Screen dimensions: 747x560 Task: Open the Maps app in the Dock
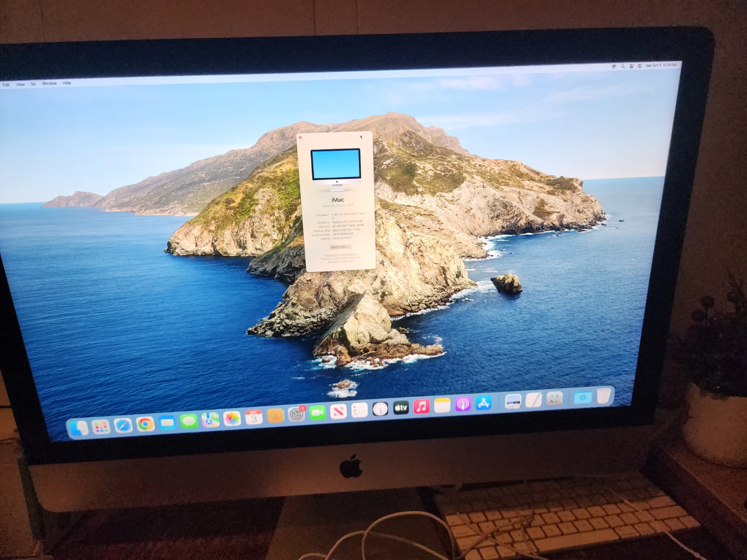pyautogui.click(x=211, y=420)
